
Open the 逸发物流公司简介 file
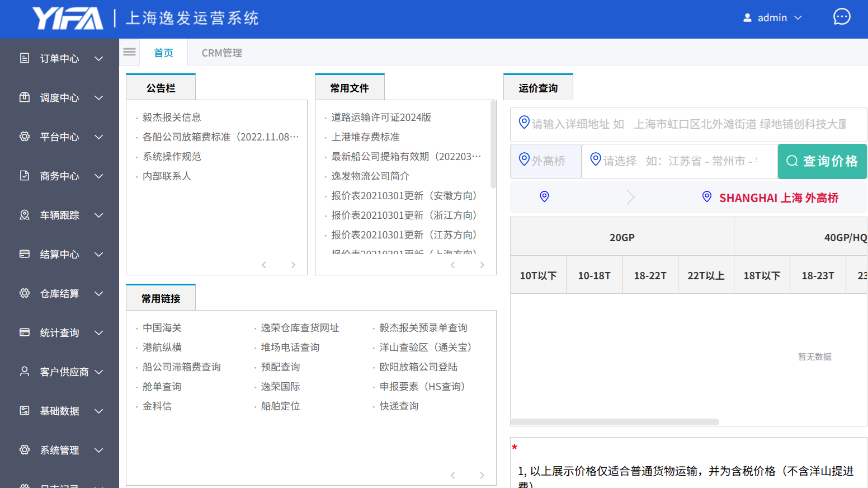coord(370,176)
